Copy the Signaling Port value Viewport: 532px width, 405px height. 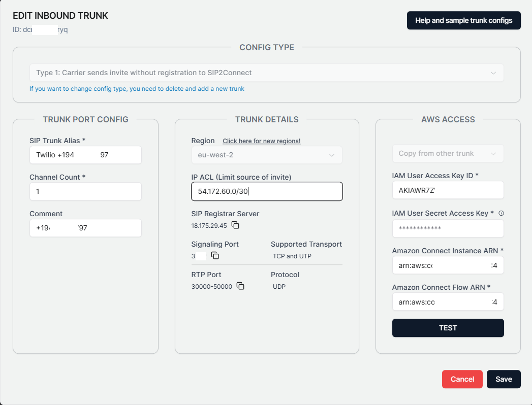tap(215, 256)
